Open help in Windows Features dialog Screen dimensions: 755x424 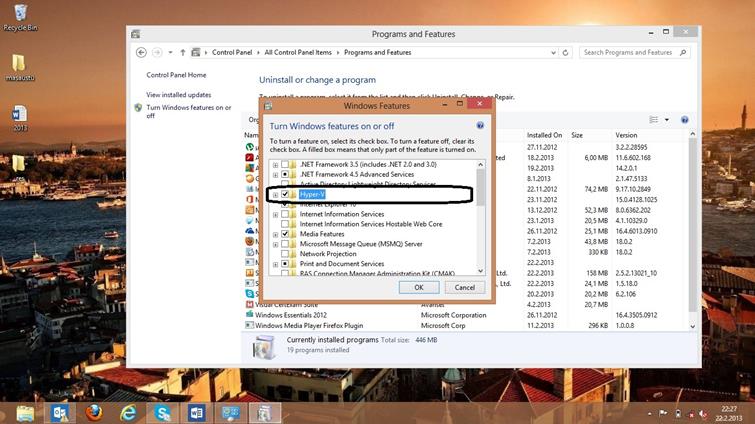coord(480,126)
